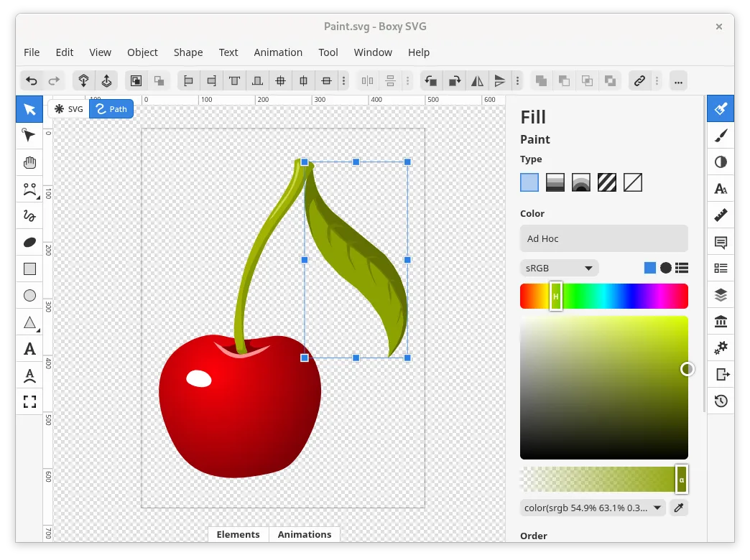Expand the color value format dropdown

pos(593,508)
